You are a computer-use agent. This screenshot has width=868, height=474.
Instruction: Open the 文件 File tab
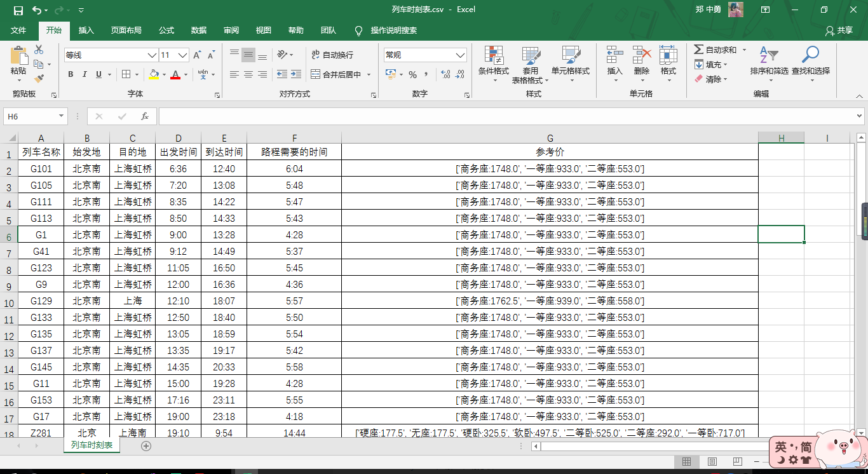tap(18, 30)
